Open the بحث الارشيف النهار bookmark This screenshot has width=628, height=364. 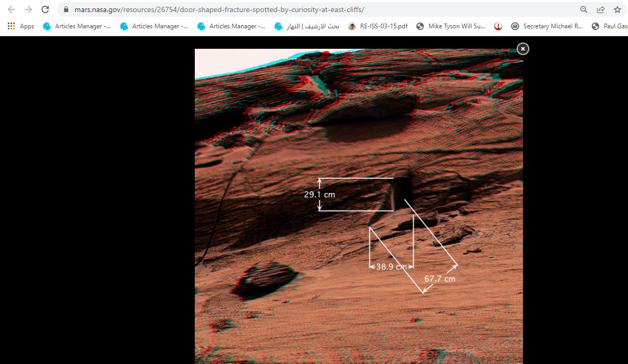307,26
